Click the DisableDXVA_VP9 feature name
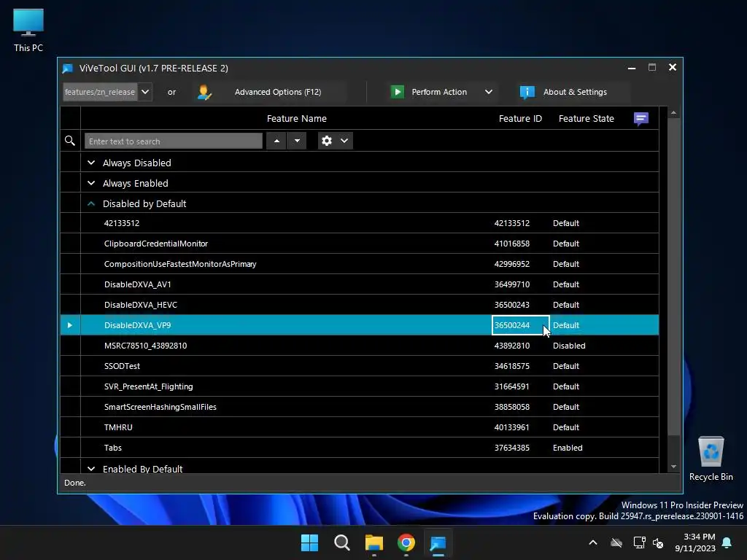This screenshot has width=747, height=560. pos(137,325)
